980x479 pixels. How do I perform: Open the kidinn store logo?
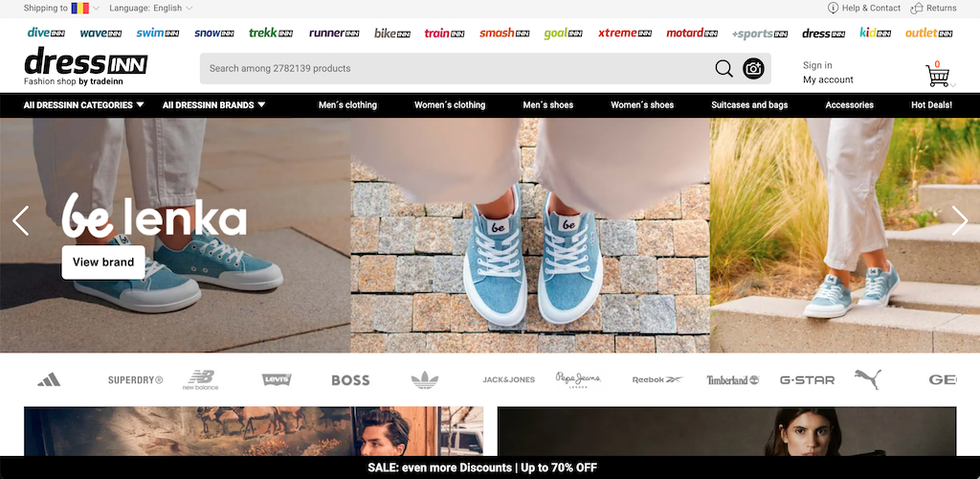click(x=875, y=33)
